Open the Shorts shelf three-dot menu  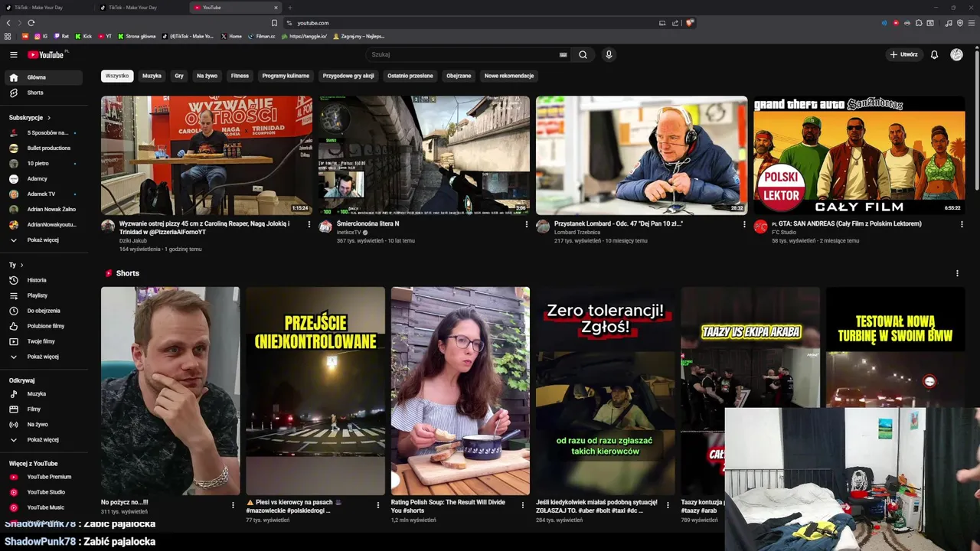957,273
